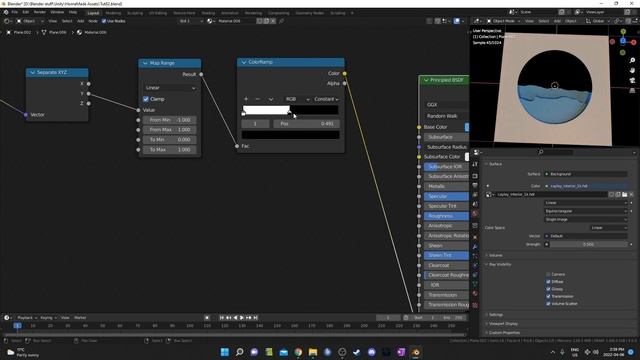640x360 pixels.
Task: Open Color Space Linear dropdown
Action: [608, 228]
